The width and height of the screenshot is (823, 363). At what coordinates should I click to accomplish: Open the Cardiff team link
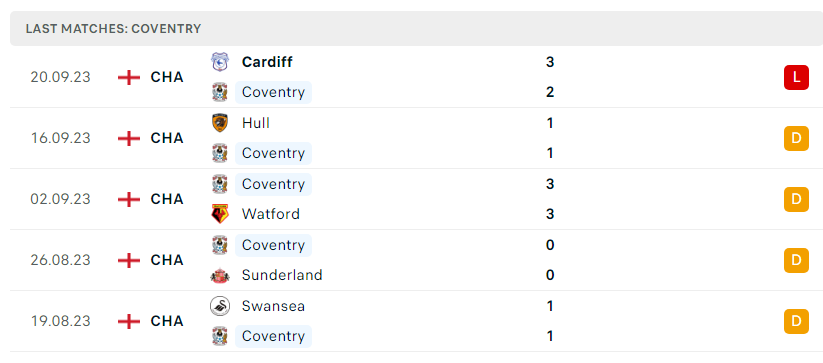pyautogui.click(x=267, y=62)
